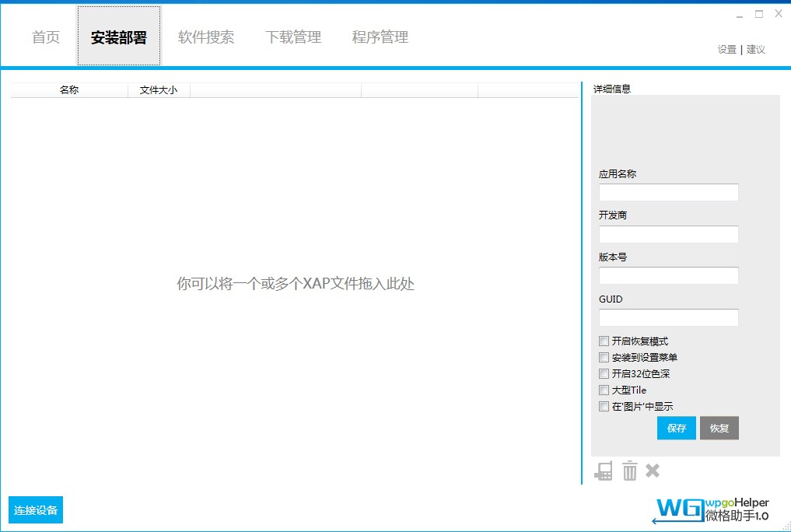Viewport: 791px width, 532px height.
Task: Check 安装到设置菜单 option
Action: coord(604,358)
